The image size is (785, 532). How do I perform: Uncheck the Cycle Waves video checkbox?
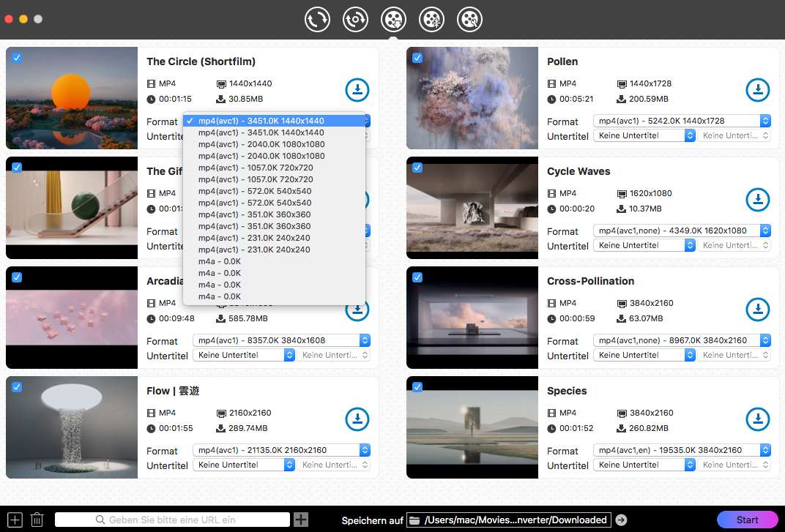(x=417, y=168)
